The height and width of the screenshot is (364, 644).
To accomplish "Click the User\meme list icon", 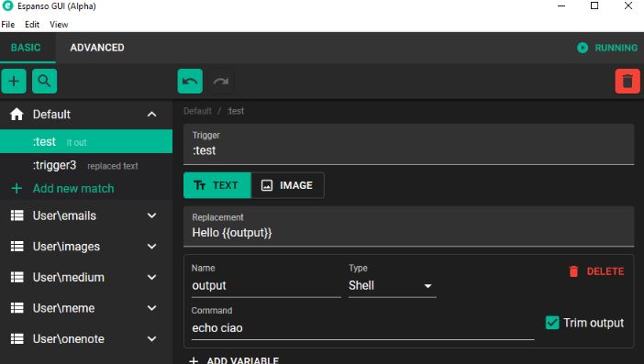I will click(17, 308).
